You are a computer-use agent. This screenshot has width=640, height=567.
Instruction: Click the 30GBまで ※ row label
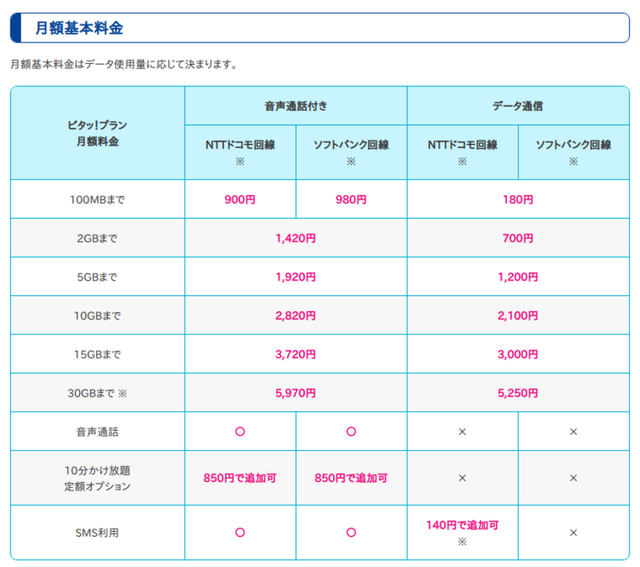click(x=97, y=393)
